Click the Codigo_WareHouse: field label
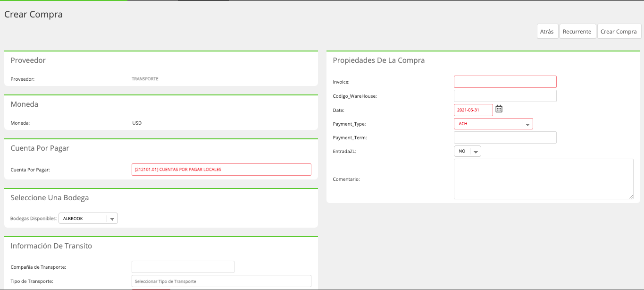The image size is (644, 290). click(355, 96)
